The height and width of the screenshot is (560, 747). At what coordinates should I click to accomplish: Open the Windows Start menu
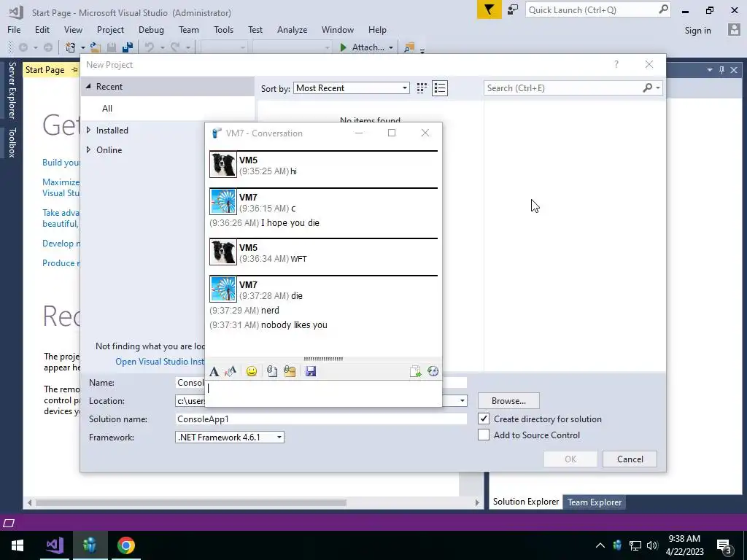pos(18,545)
